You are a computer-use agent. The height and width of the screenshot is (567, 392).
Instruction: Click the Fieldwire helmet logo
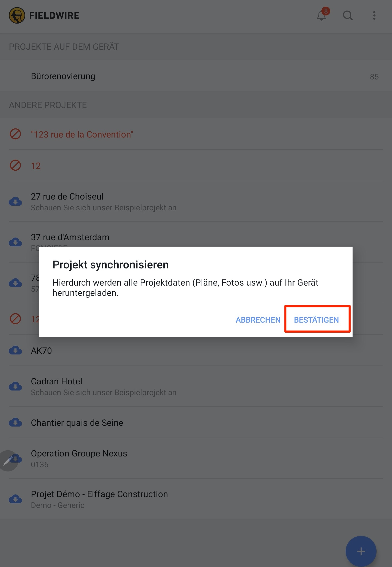click(17, 15)
